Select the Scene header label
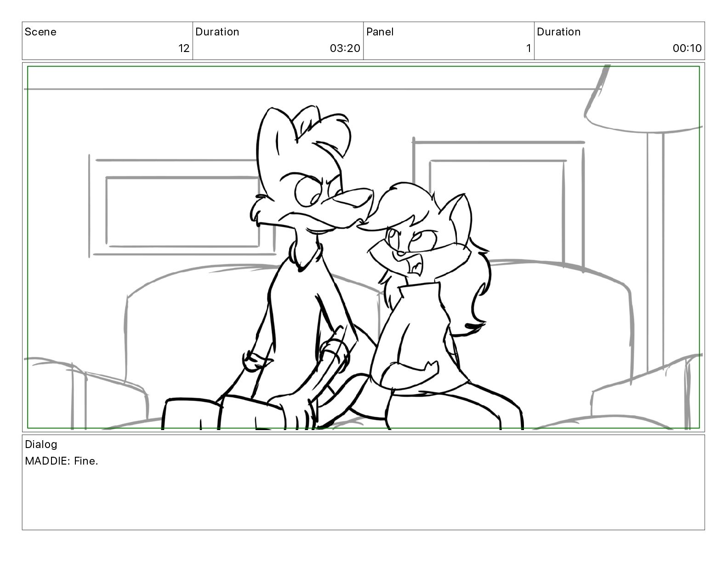This screenshot has height=563, width=728. click(40, 32)
